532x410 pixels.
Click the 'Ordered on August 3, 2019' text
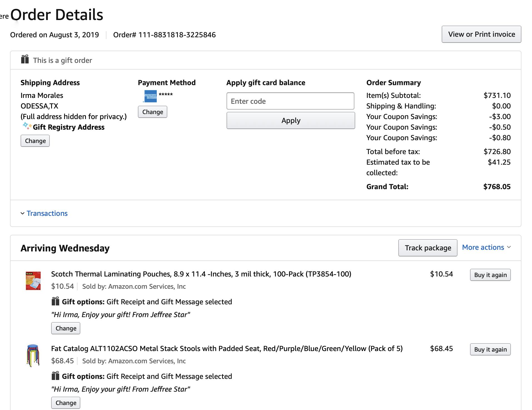(x=54, y=35)
